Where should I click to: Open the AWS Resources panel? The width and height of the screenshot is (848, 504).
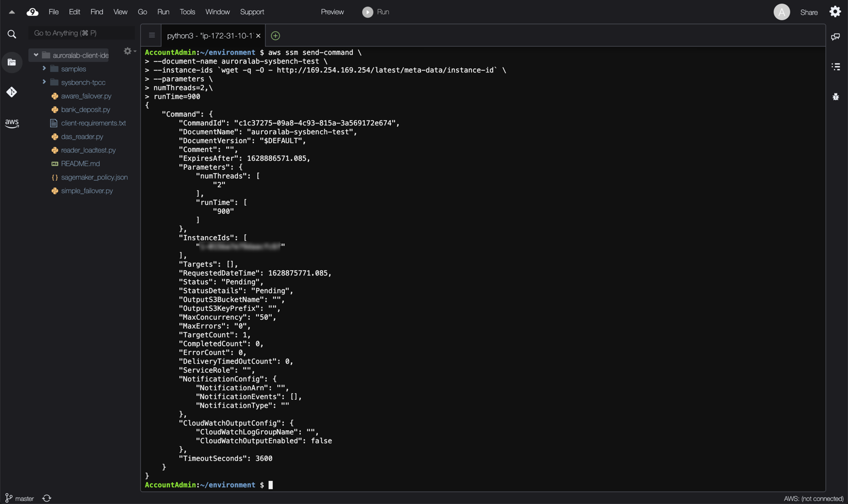pos(12,123)
